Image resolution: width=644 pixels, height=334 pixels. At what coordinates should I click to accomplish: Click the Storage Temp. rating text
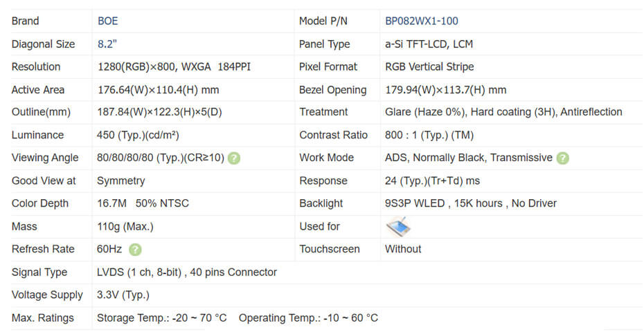[x=162, y=318]
